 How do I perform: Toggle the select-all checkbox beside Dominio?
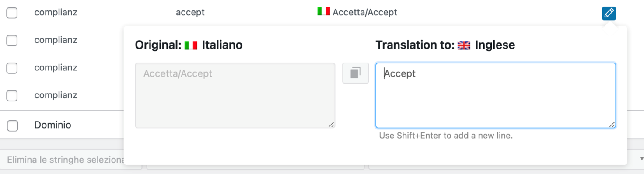(x=13, y=125)
